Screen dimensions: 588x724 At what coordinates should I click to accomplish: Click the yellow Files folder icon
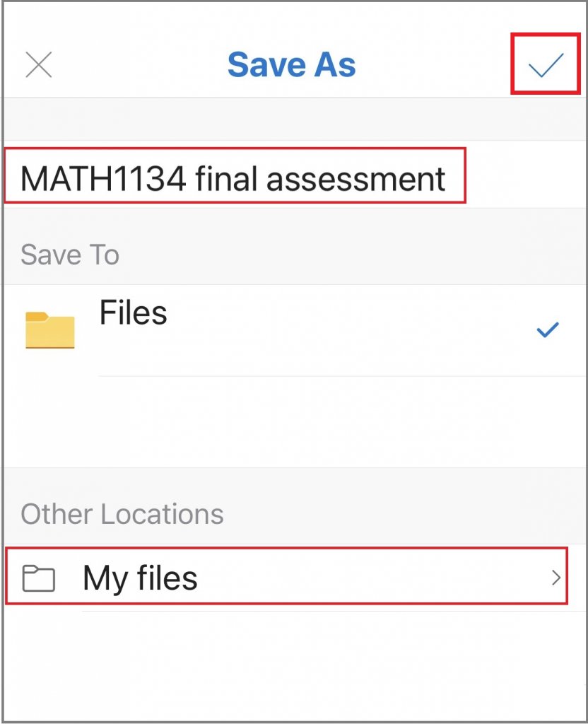pyautogui.click(x=50, y=329)
